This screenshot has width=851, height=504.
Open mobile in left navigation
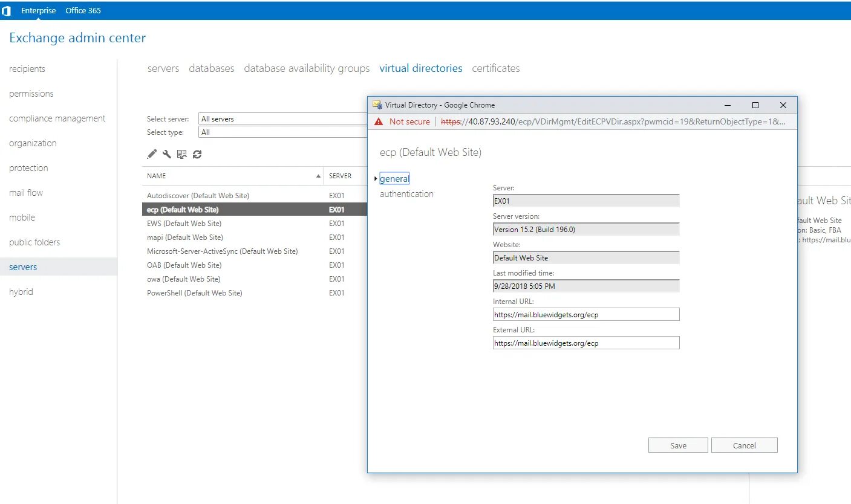point(22,218)
